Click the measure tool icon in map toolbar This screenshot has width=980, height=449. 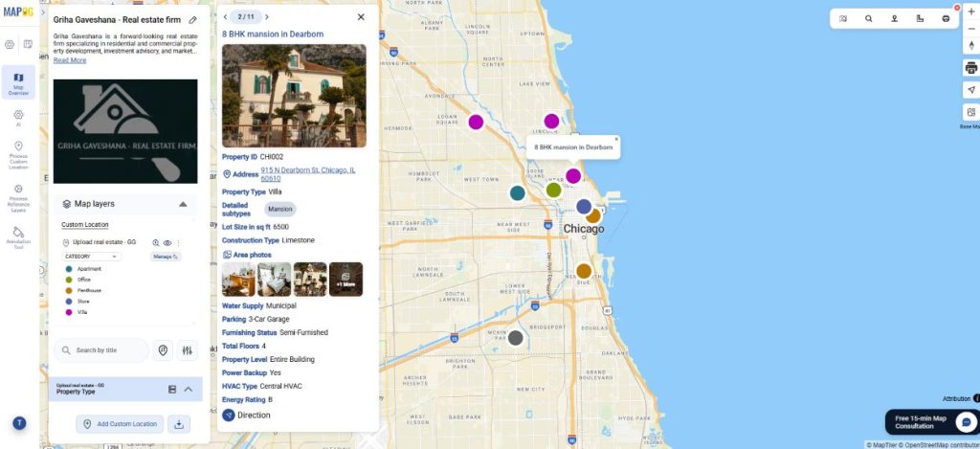[920, 19]
